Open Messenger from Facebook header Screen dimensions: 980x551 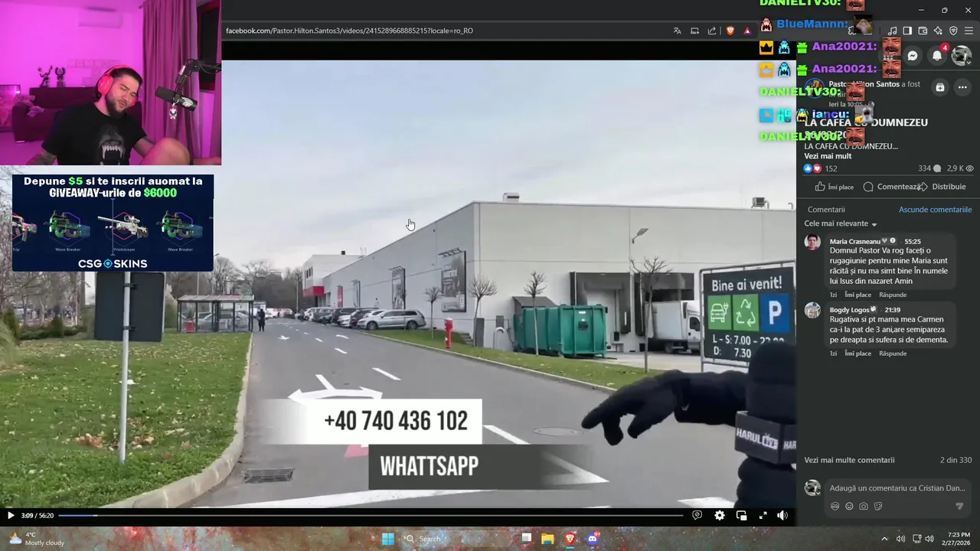point(913,56)
